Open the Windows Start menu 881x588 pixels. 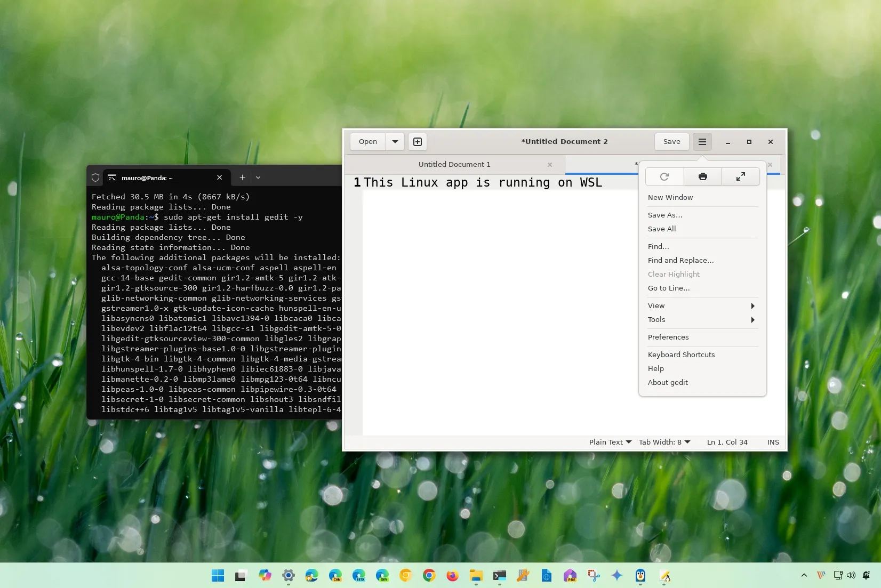[218, 575]
